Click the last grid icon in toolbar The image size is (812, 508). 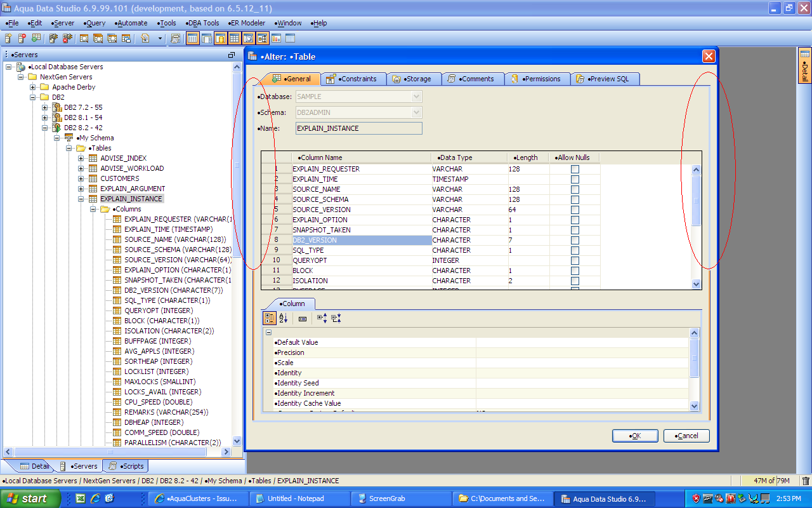click(x=291, y=39)
